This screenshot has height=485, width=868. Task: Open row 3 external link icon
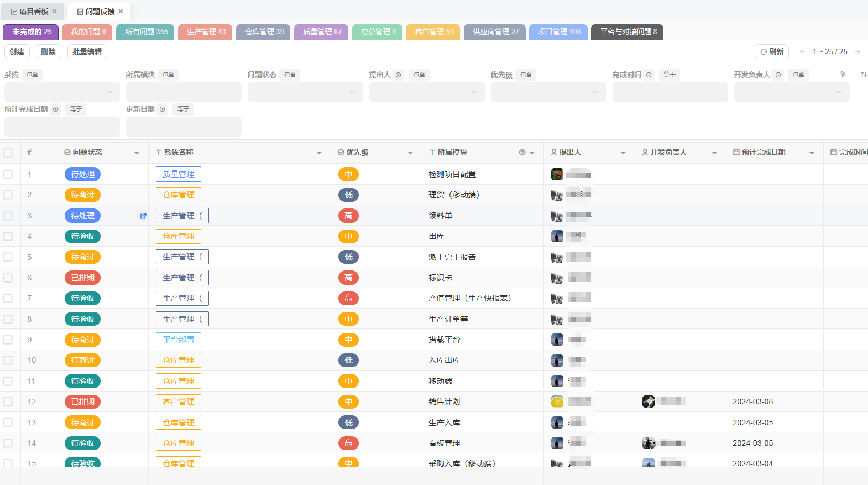(143, 216)
